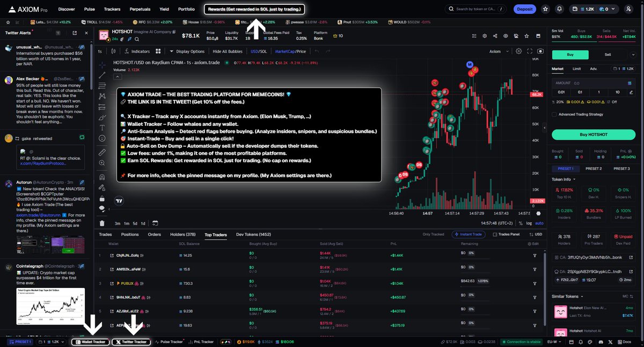Toggle Trades Panel option
Viewport: 644px width, 347px height.
click(506, 235)
